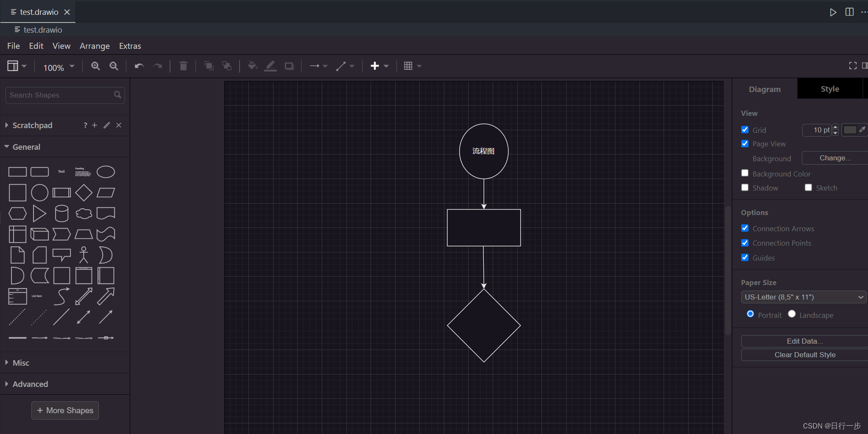
Task: Click the To Back icon
Action: pos(227,66)
